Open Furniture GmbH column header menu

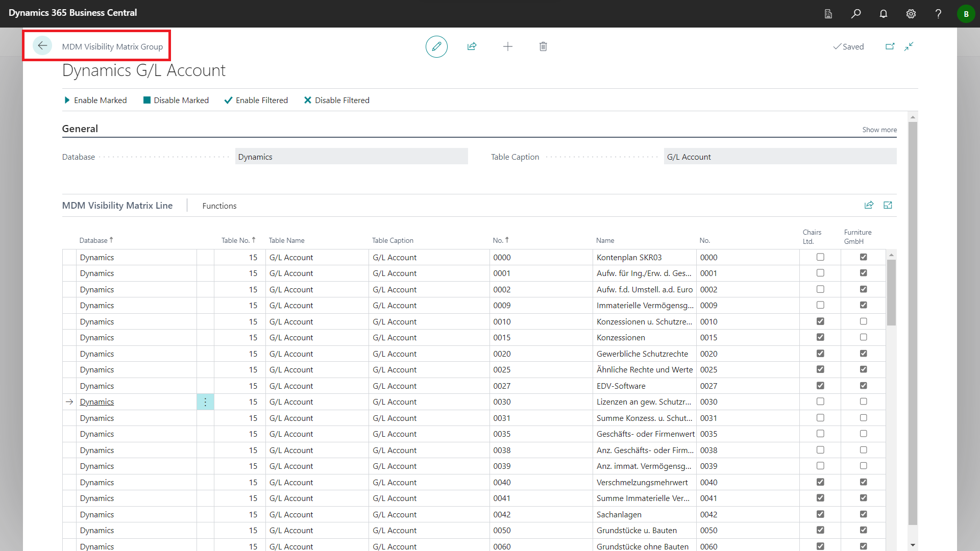857,237
